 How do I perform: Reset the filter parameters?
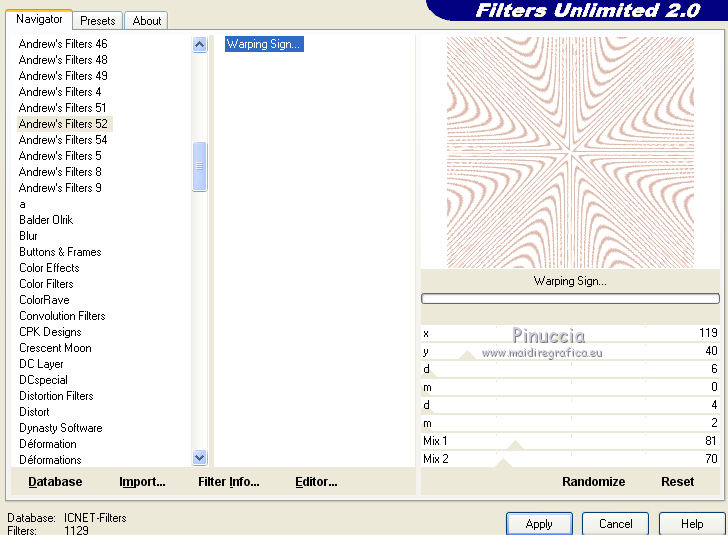pos(677,482)
